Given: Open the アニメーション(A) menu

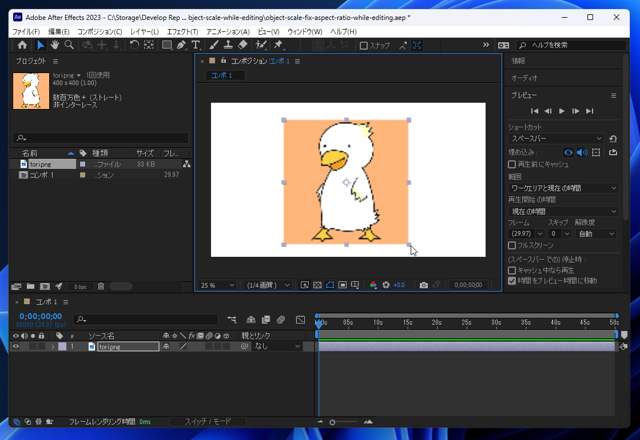Looking at the screenshot, I should [228, 31].
